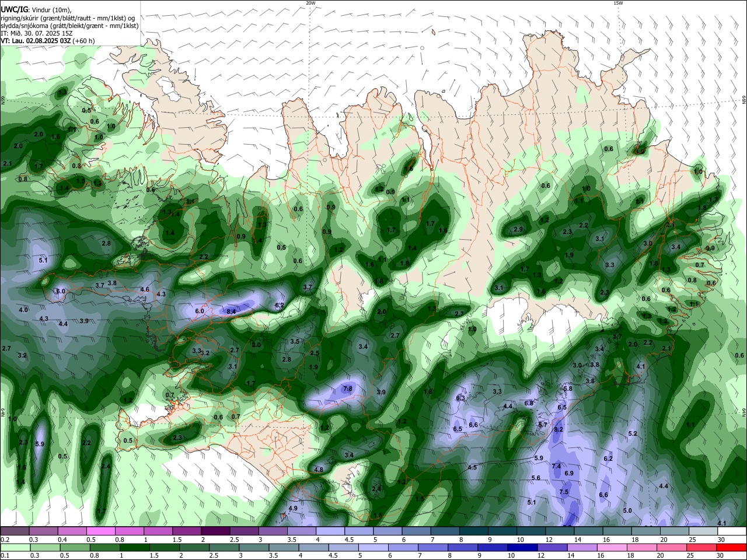
Task: Click the darkest green 1–1.5 rain swatch
Action: (x=134, y=548)
